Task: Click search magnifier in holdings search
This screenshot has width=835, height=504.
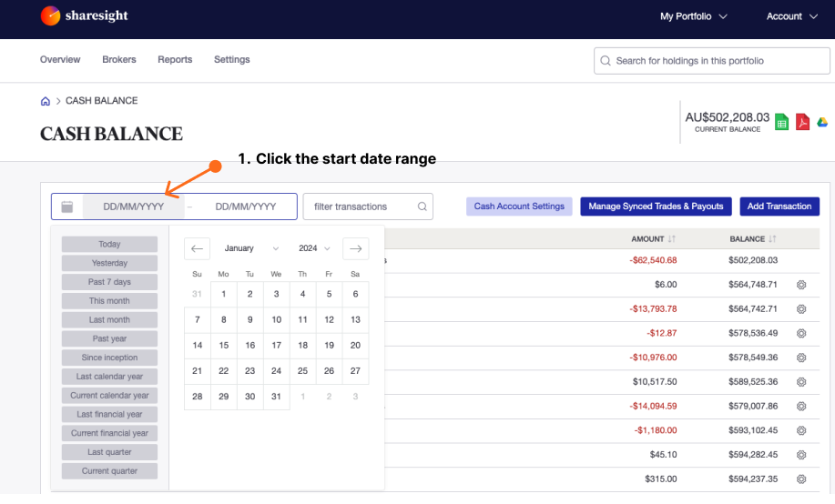Action: point(606,61)
